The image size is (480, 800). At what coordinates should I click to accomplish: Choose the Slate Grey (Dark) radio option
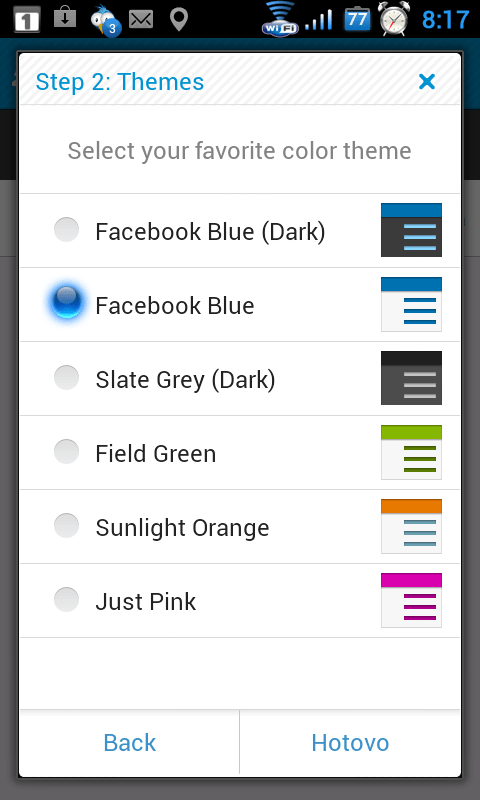point(67,378)
